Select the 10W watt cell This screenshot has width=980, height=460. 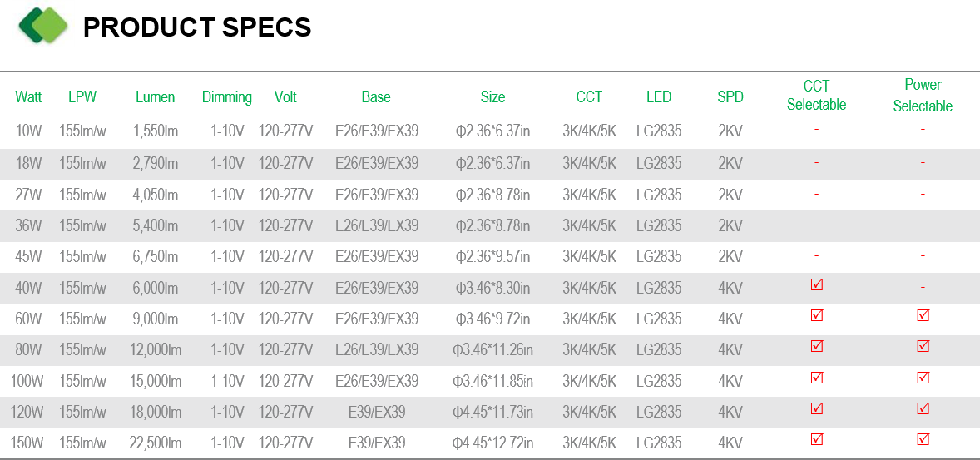pos(29,131)
